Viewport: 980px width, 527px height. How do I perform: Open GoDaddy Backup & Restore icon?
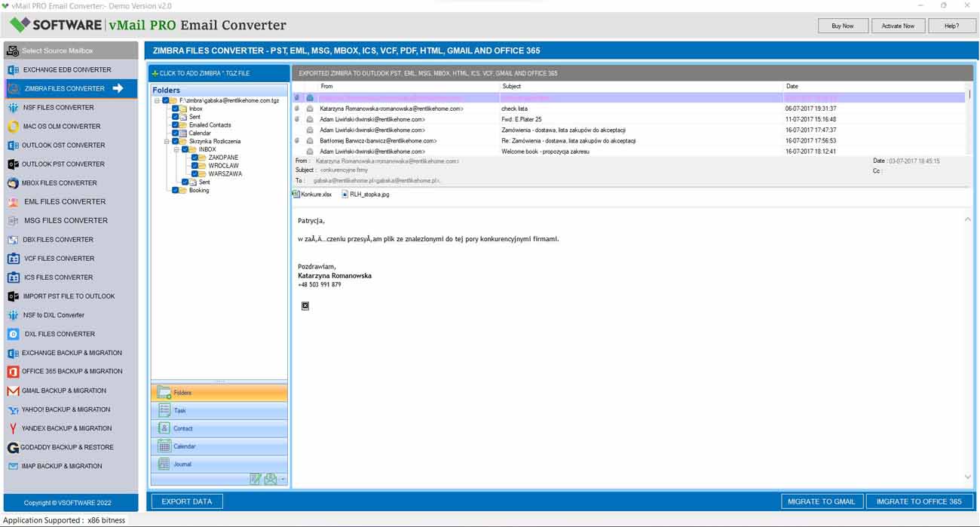[13, 447]
